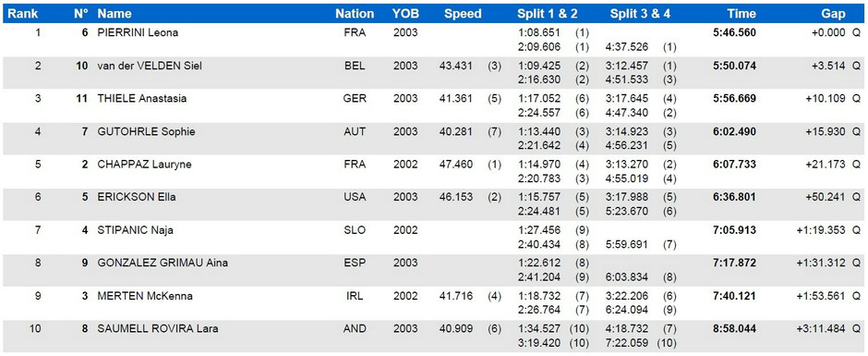Click the Name column header
868x356 pixels.
coord(114,14)
